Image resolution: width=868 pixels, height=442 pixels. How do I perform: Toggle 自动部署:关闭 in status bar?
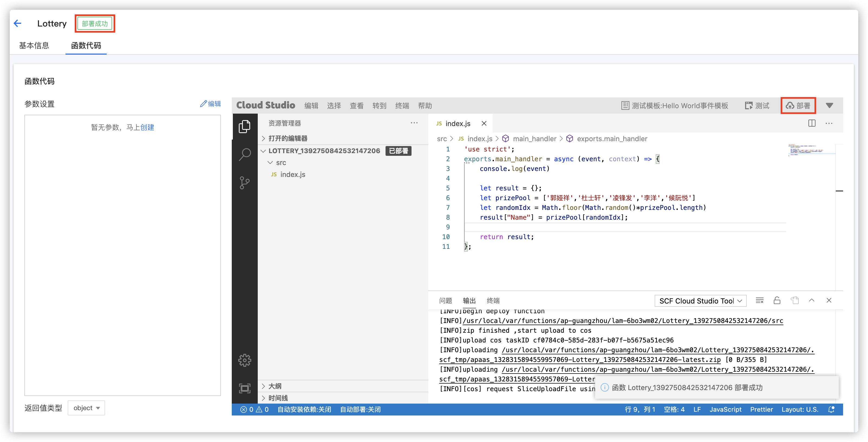360,409
